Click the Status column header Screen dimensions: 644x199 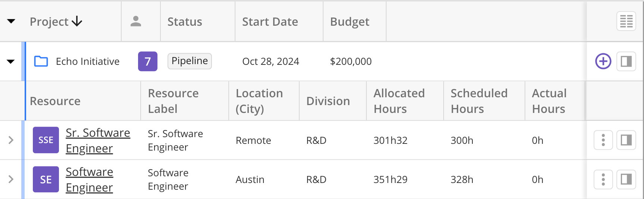coord(185,22)
